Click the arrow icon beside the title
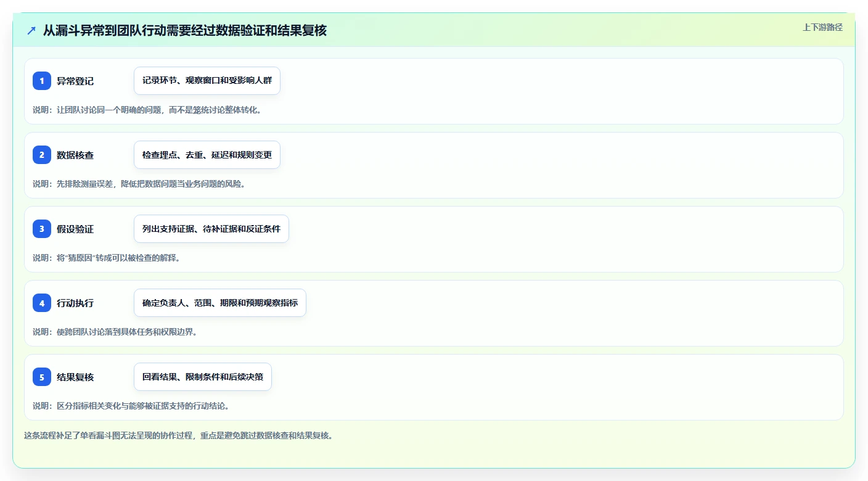This screenshot has height=481, width=868. 31,30
